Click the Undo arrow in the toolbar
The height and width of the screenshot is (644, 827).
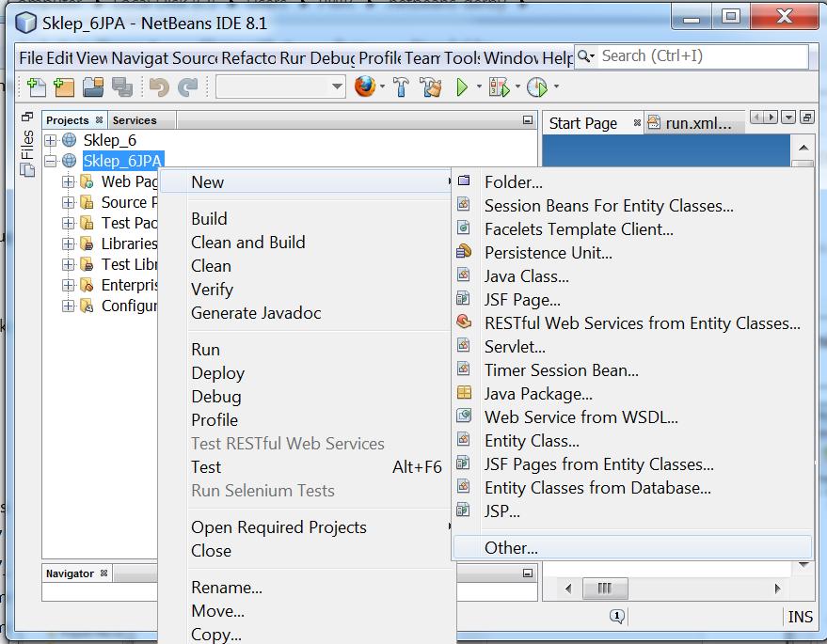click(159, 86)
